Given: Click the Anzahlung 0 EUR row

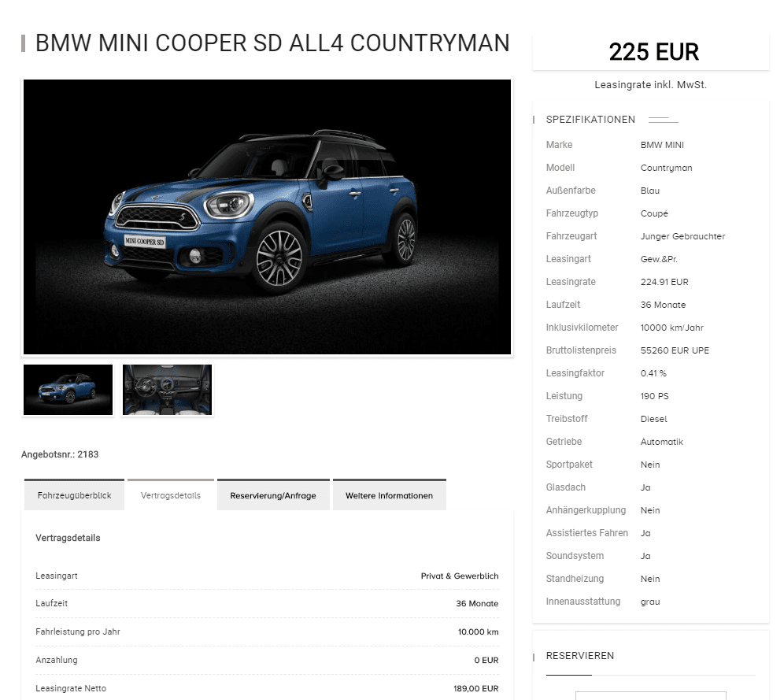Looking at the screenshot, I should 267,660.
